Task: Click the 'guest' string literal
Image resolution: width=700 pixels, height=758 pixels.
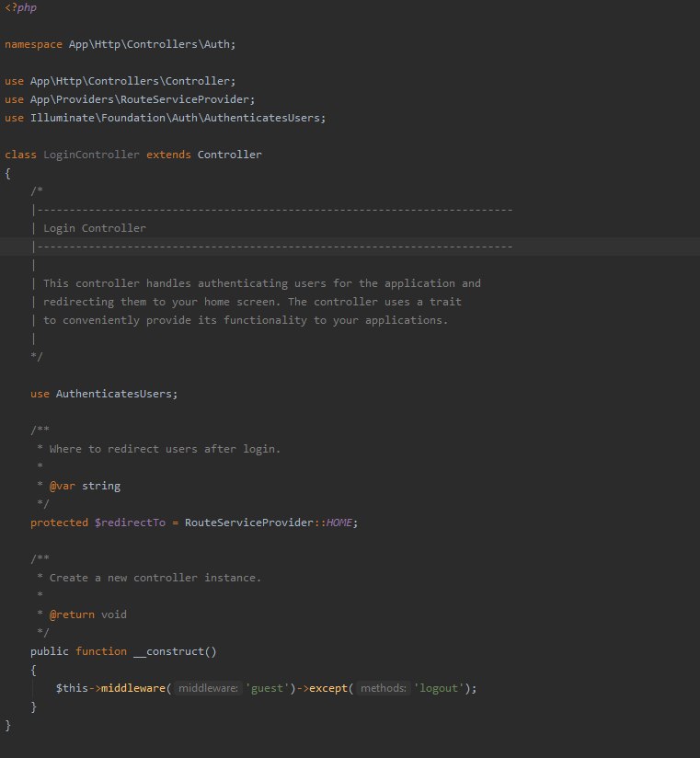Action: 268,688
